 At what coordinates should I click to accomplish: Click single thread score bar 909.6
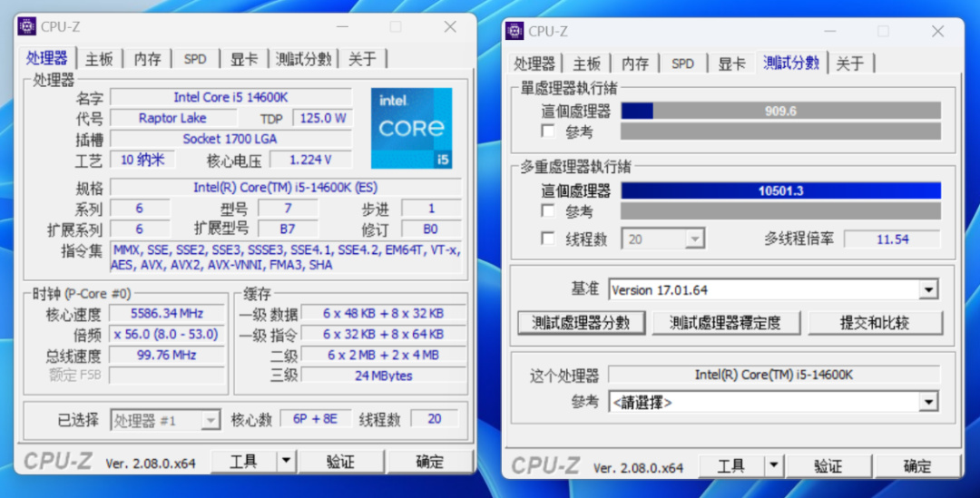780,111
